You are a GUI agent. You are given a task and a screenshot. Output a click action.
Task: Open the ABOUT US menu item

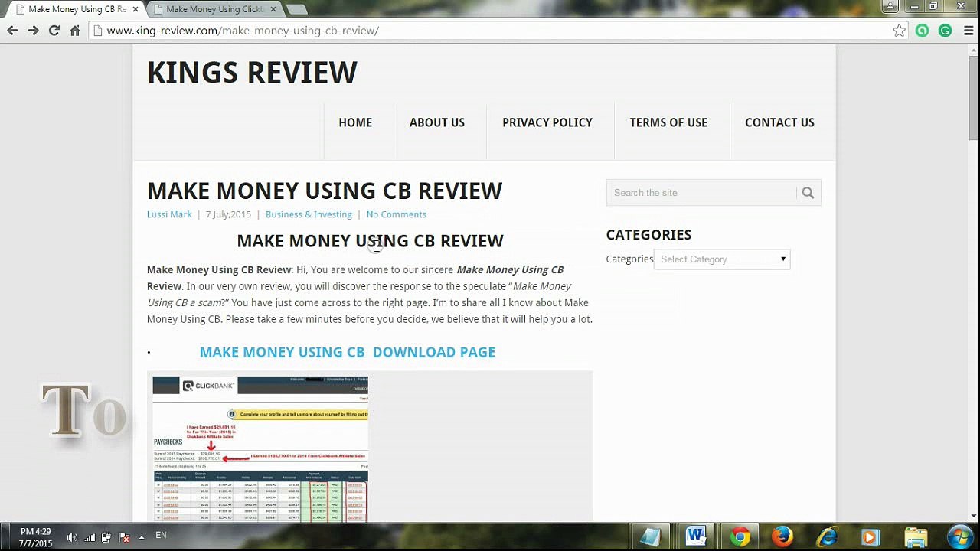click(x=437, y=122)
